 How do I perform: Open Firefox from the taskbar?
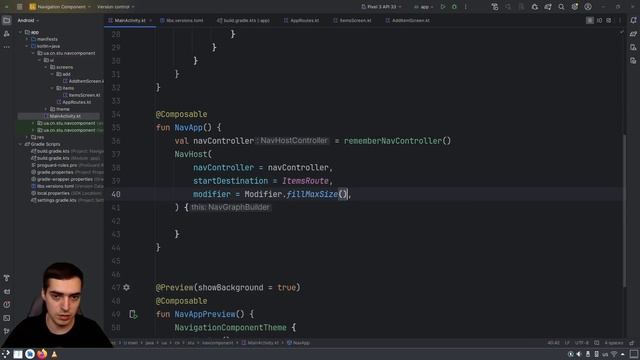(42, 354)
